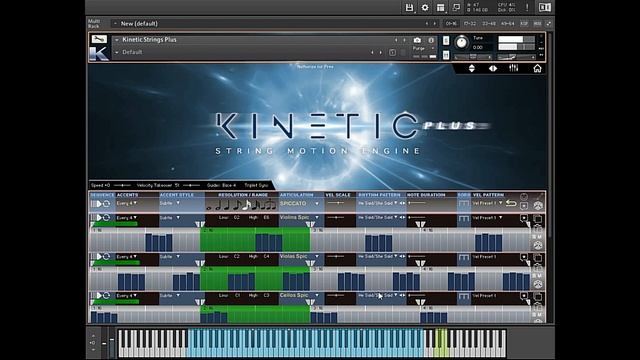The image size is (640, 360).
Task: Toggle the Robin button in master row
Action: (463, 204)
